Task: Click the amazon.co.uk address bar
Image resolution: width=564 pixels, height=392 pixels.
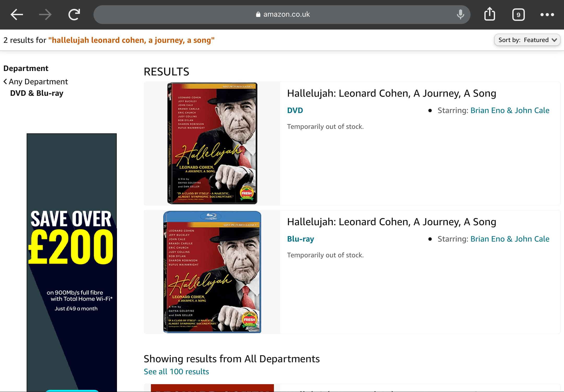Action: 282,15
